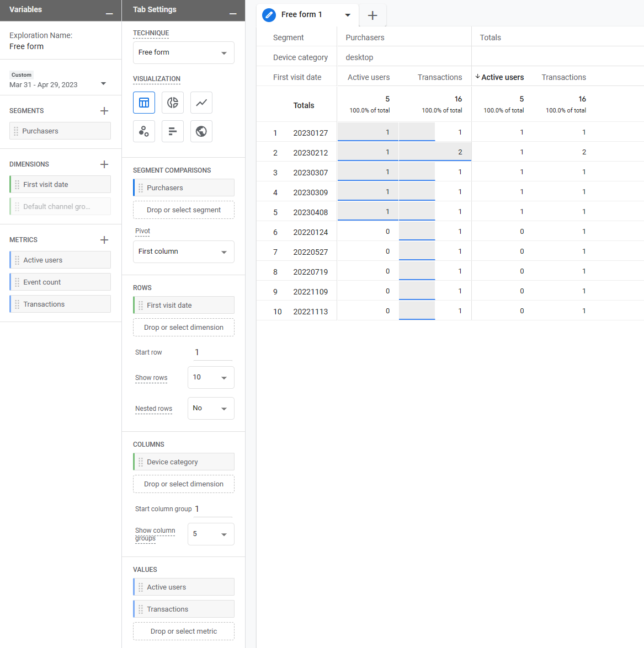644x648 pixels.
Task: Click row date 20221113
Action: pos(310,312)
